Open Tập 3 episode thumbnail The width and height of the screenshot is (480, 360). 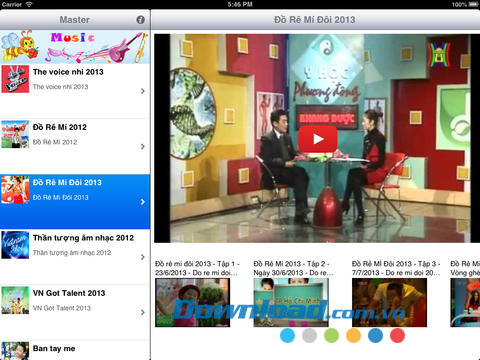[x=389, y=303]
